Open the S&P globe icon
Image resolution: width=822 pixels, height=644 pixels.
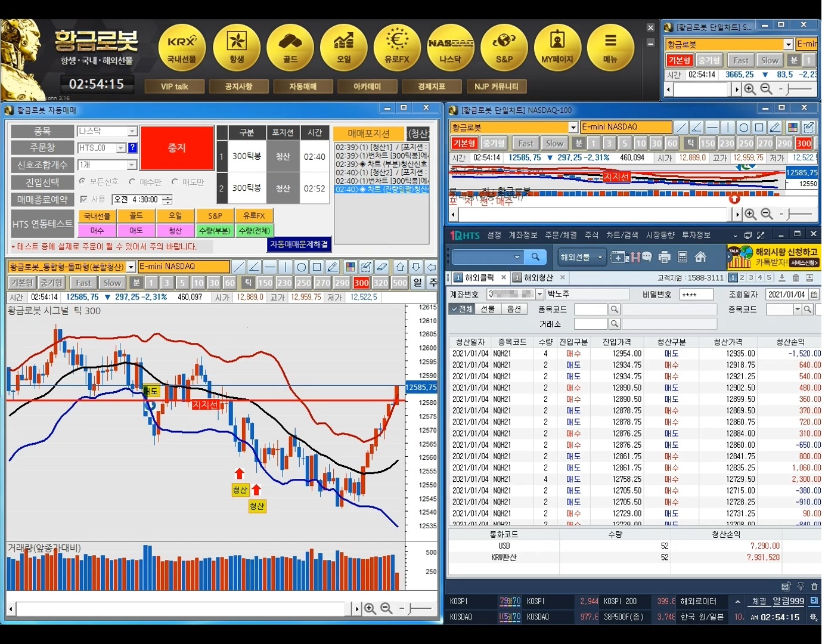(504, 48)
